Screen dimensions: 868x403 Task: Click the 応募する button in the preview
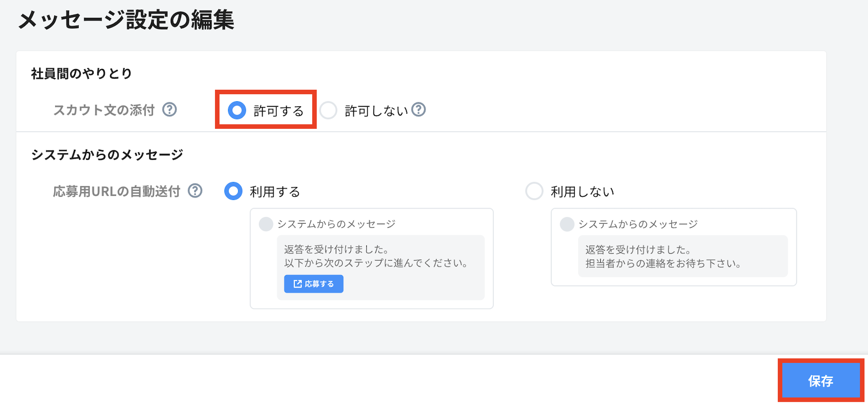coord(314,284)
